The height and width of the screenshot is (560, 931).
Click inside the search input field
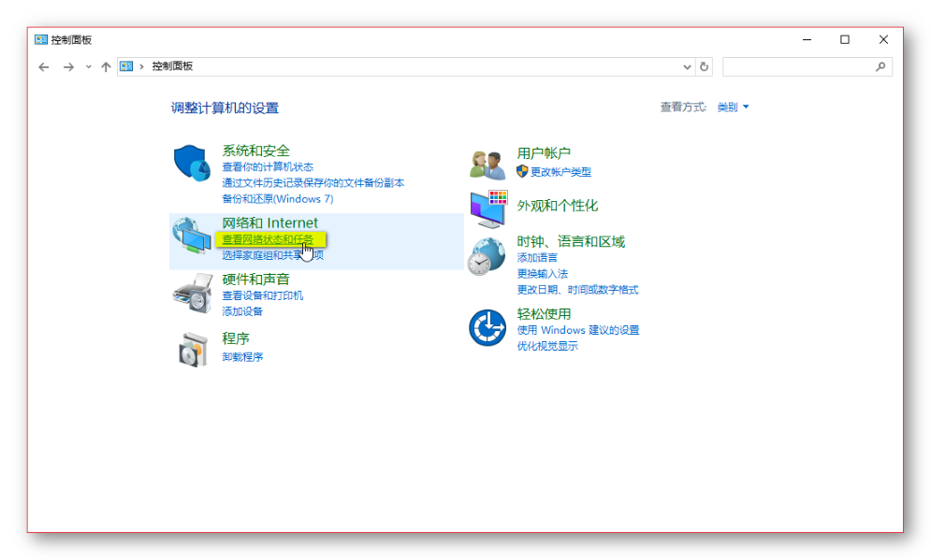(x=805, y=66)
